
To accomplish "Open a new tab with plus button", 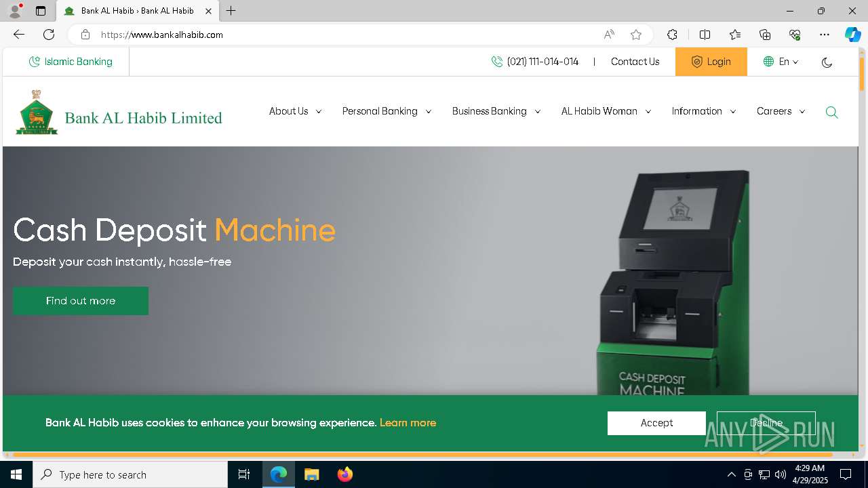I will [231, 11].
